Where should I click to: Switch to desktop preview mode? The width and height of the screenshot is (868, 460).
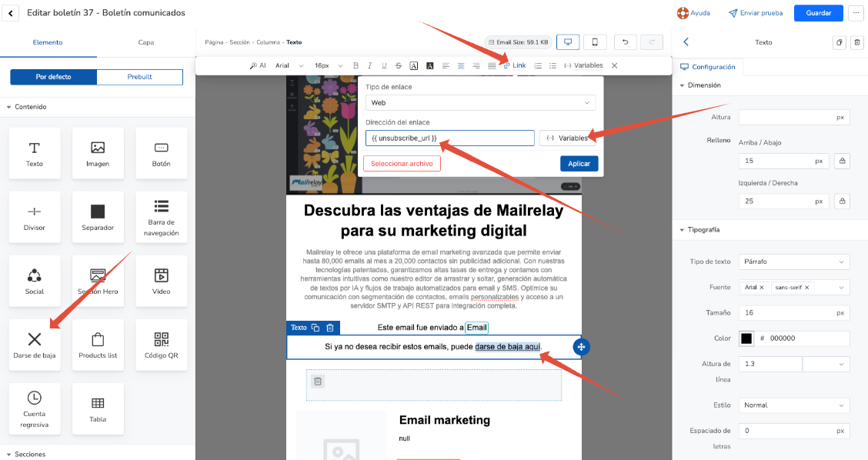coord(568,42)
